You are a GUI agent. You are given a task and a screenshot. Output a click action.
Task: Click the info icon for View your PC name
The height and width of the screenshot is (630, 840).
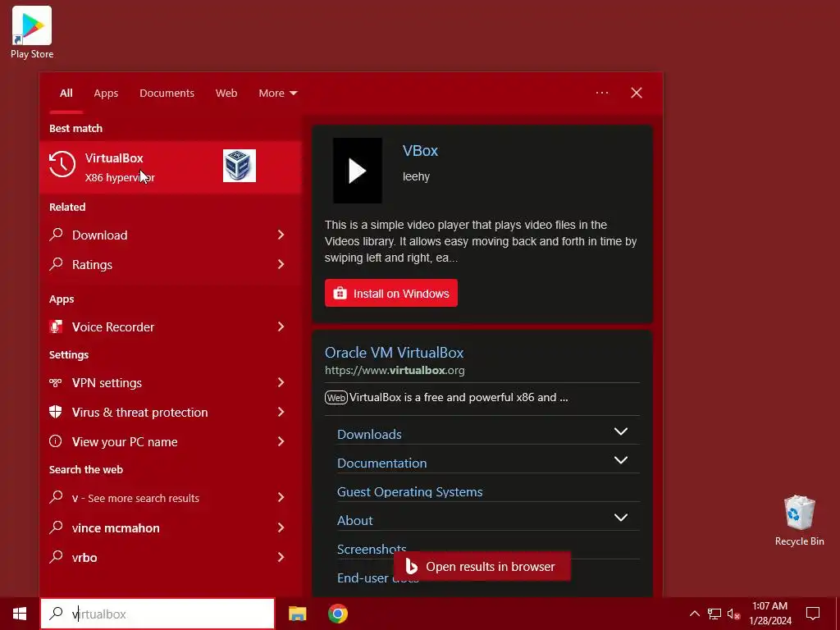pos(56,441)
